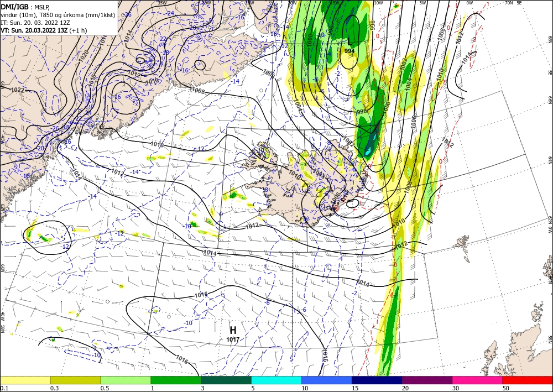Image resolution: width=553 pixels, height=392 pixels.
Task: Click the '998' isobar label
Action: 362,112
